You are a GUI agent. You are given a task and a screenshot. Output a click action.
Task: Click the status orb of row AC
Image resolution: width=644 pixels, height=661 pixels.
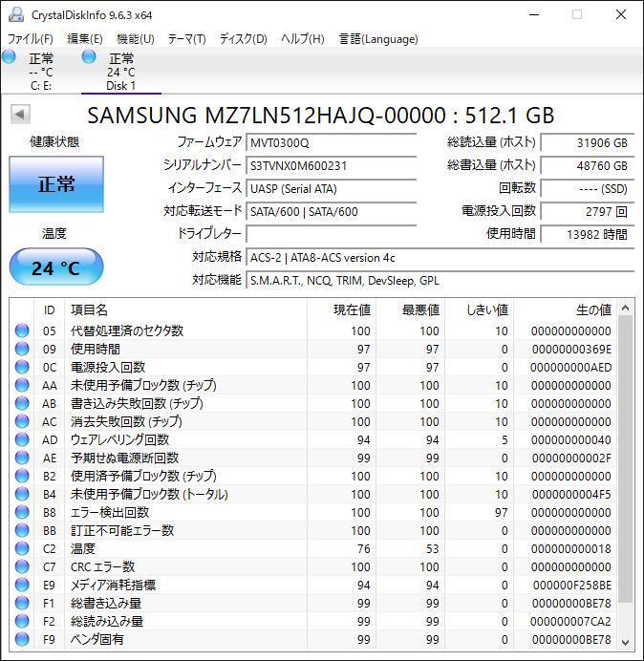point(22,421)
